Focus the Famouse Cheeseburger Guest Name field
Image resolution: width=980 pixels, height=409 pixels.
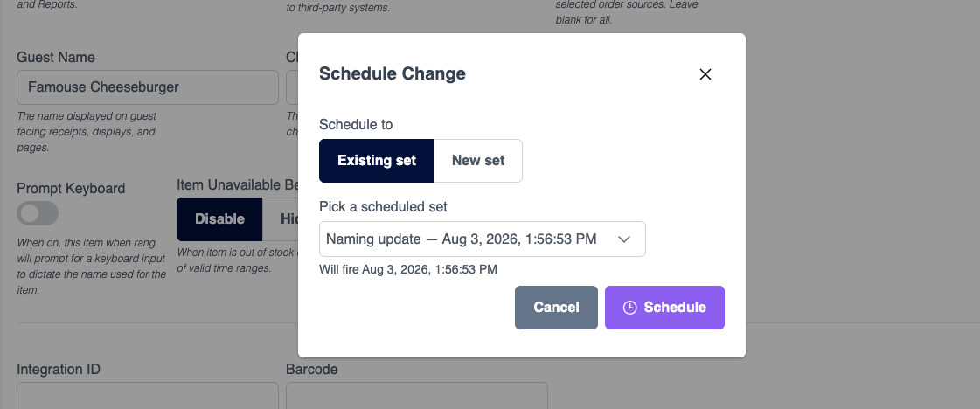point(148,87)
